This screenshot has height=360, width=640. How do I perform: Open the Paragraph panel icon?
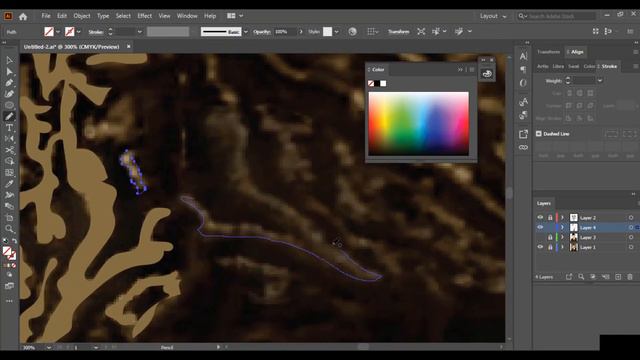point(523,70)
